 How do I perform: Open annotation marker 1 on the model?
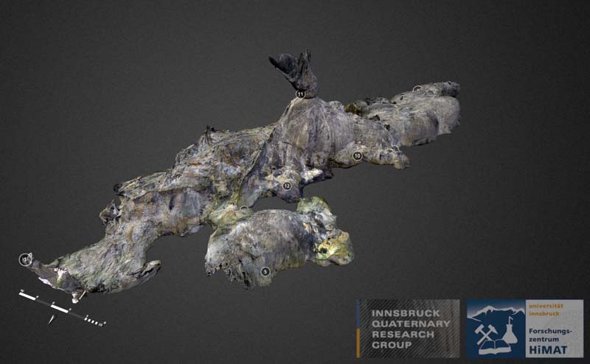24,259
